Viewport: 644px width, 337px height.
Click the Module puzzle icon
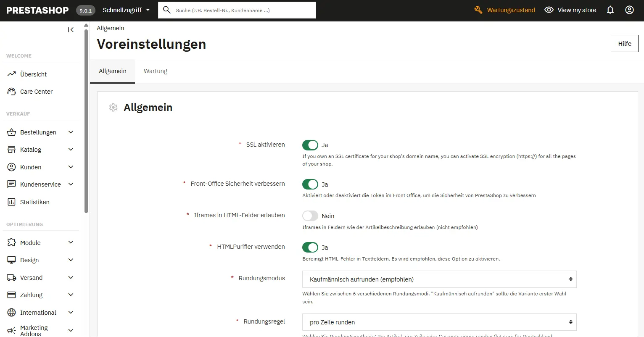[x=11, y=243]
